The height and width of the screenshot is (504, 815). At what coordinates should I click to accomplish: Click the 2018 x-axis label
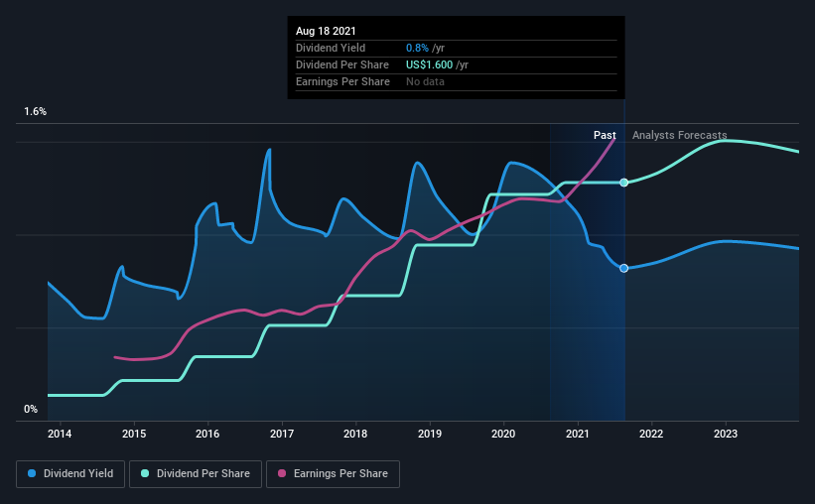coord(355,434)
